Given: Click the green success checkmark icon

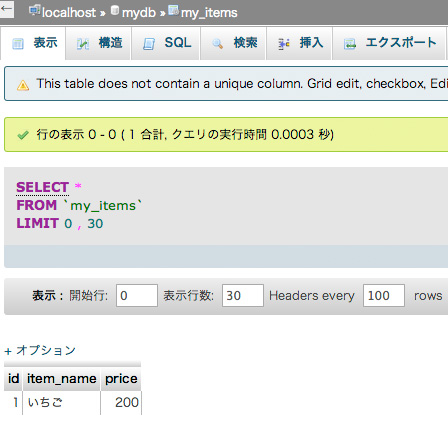Looking at the screenshot, I should pos(23,135).
